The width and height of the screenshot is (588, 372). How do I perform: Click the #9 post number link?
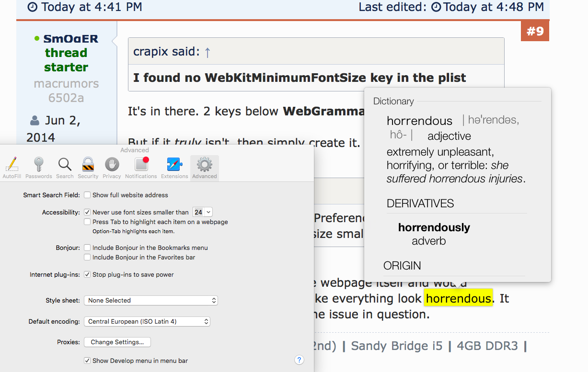click(535, 32)
